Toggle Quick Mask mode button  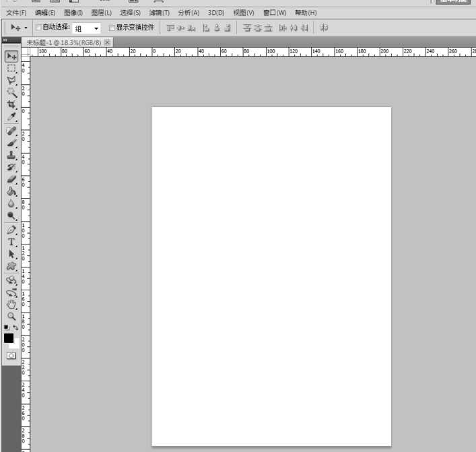(11, 355)
